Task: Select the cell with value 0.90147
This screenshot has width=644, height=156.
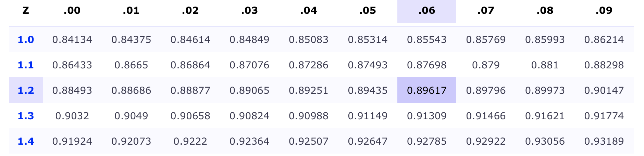Action: pos(604,90)
